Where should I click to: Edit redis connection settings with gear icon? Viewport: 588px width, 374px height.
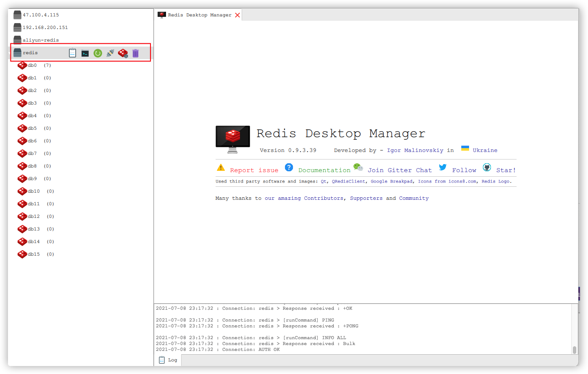click(x=123, y=53)
